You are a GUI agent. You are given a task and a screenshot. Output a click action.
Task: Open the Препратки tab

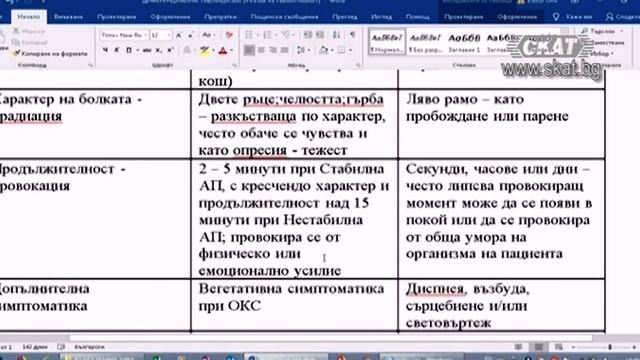220,17
